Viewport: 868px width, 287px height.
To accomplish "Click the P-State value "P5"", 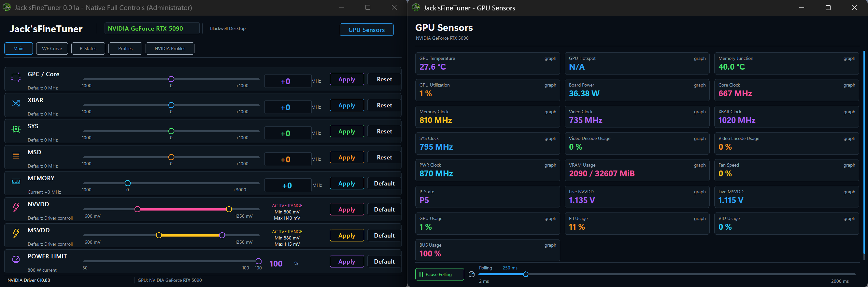I will [x=424, y=200].
